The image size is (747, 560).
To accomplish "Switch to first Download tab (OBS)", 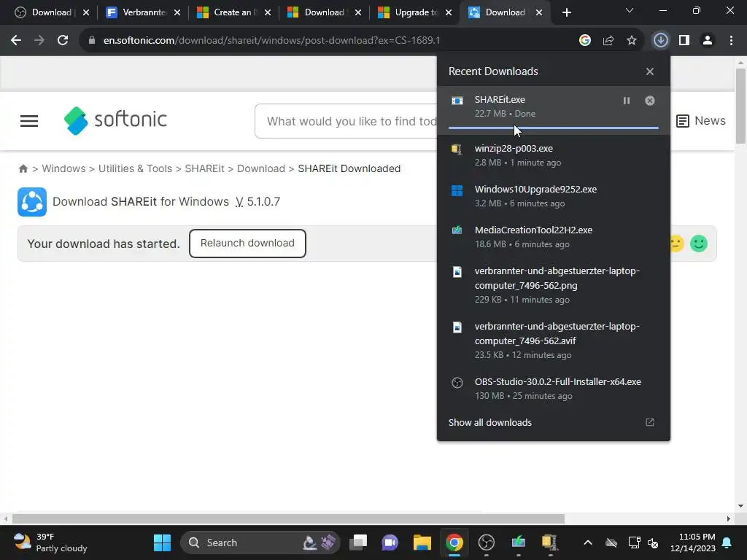I will coord(52,12).
